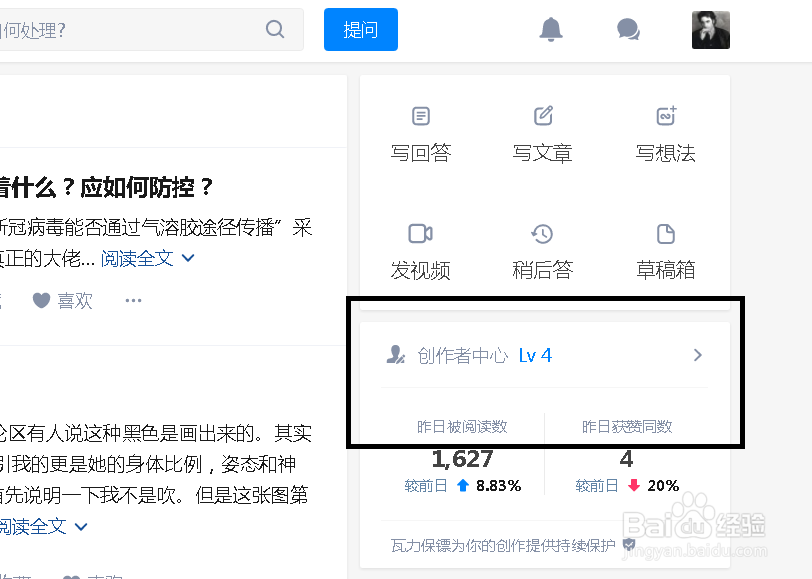The width and height of the screenshot is (812, 579).
Task: Select the 稍后答 (answer later) icon
Action: (x=543, y=232)
